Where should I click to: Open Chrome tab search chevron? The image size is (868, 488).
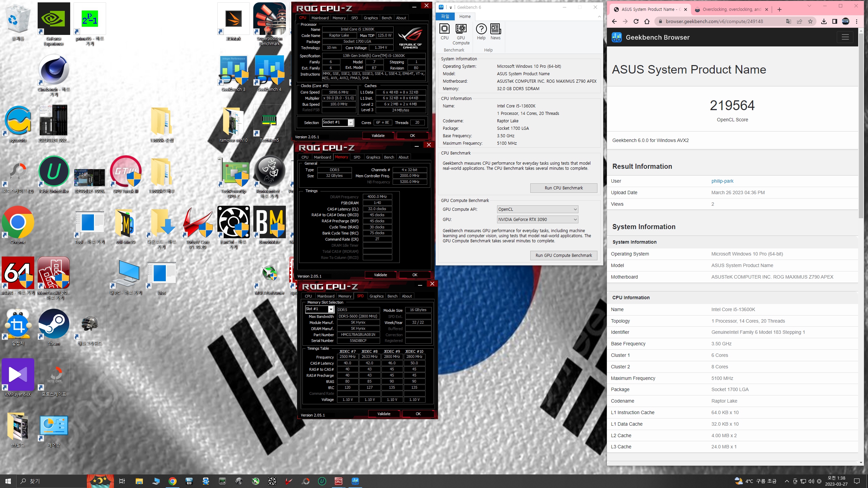point(809,6)
